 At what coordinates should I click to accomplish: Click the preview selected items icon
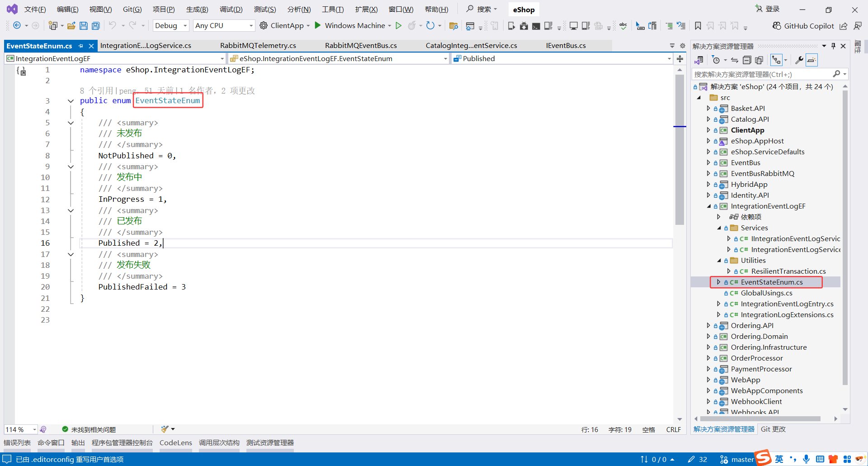(x=811, y=60)
